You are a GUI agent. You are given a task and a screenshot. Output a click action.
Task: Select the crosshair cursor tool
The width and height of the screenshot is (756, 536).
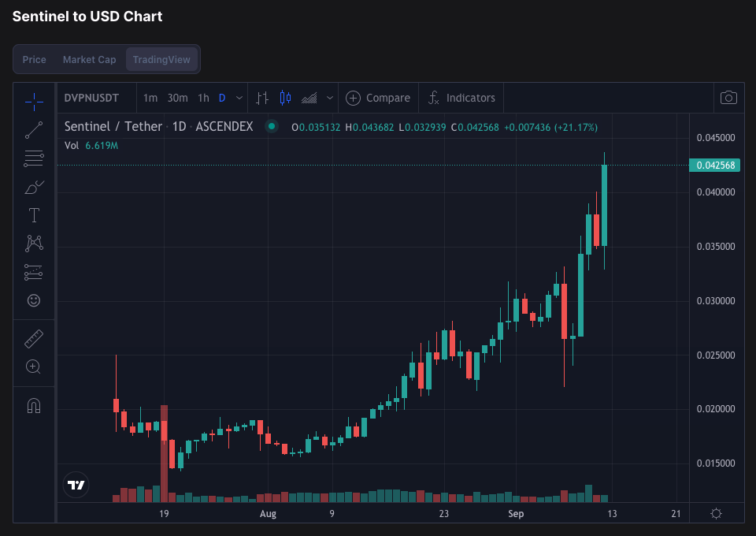click(34, 102)
